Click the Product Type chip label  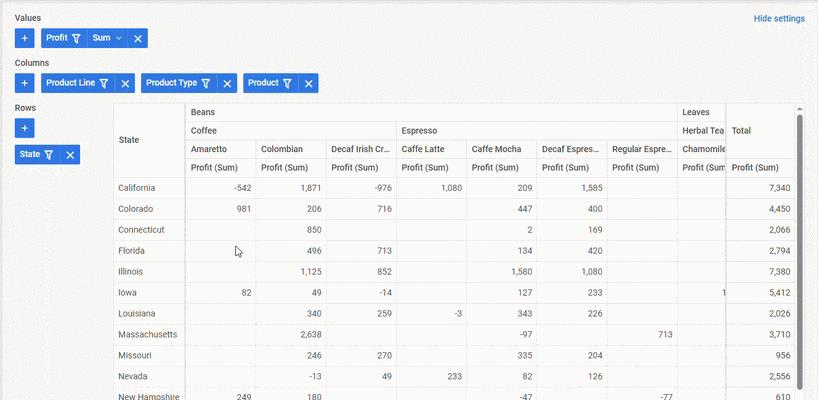point(172,82)
